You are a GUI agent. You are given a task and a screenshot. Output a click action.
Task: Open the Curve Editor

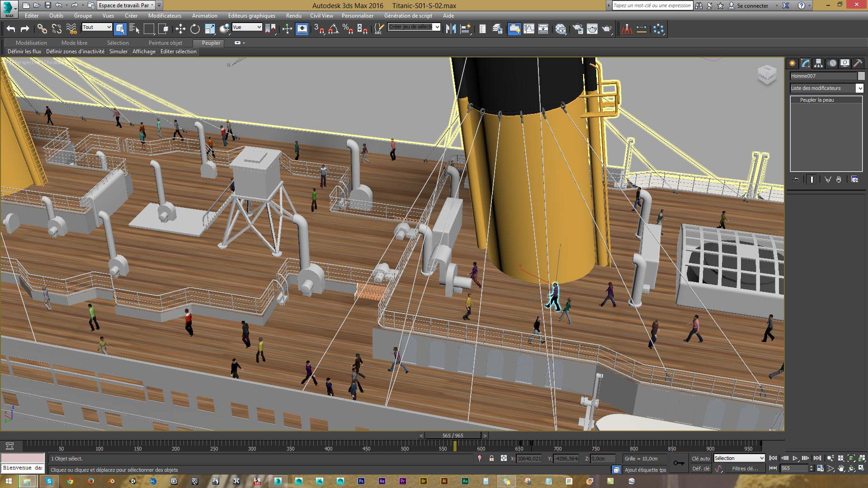pyautogui.click(x=529, y=29)
